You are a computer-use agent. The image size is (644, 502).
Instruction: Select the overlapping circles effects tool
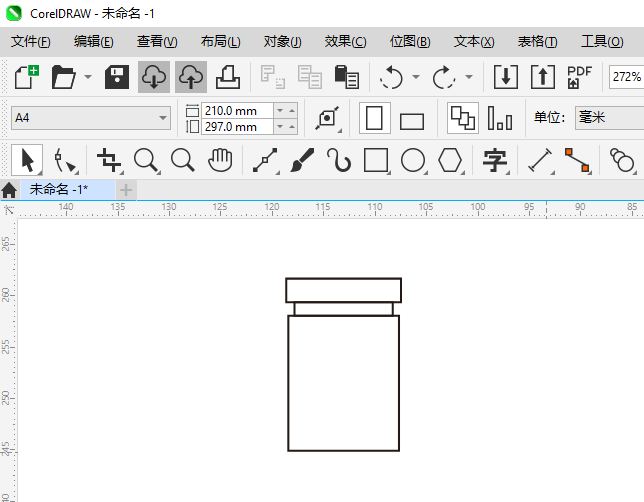pos(621,160)
